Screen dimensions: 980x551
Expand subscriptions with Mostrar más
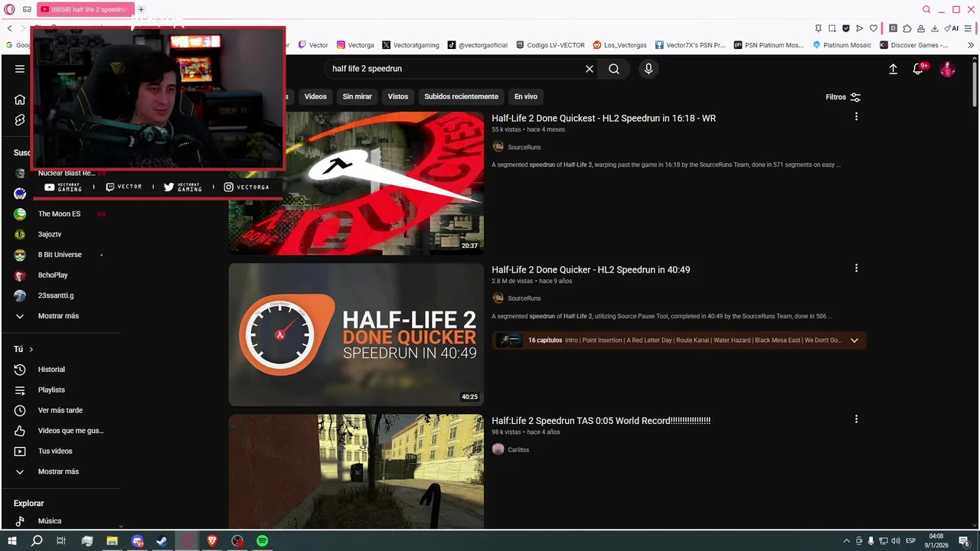58,316
